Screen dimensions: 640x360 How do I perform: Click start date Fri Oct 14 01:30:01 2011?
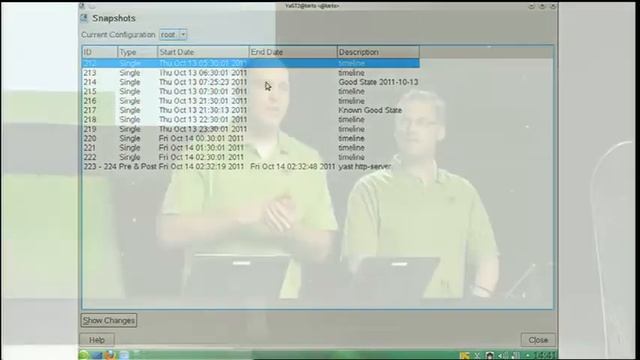coord(201,148)
